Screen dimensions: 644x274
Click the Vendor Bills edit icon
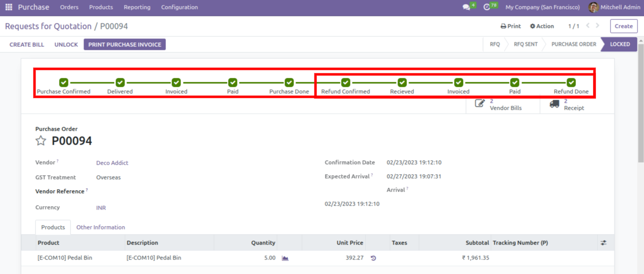(479, 104)
